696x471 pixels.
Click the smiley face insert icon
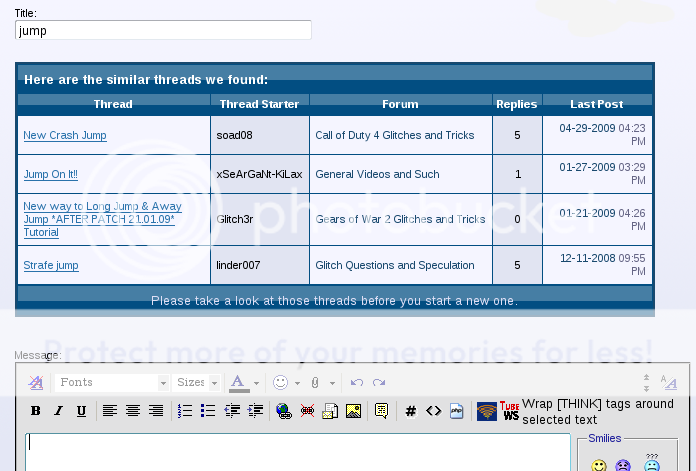click(x=281, y=382)
